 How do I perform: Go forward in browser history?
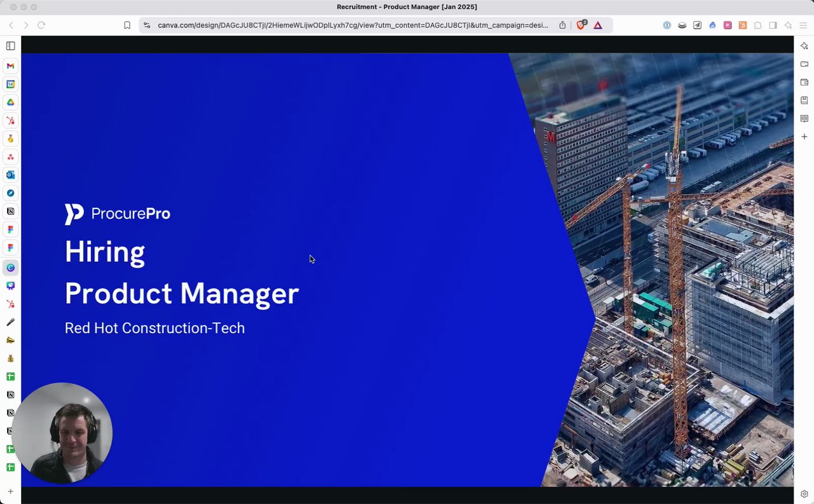click(x=25, y=25)
